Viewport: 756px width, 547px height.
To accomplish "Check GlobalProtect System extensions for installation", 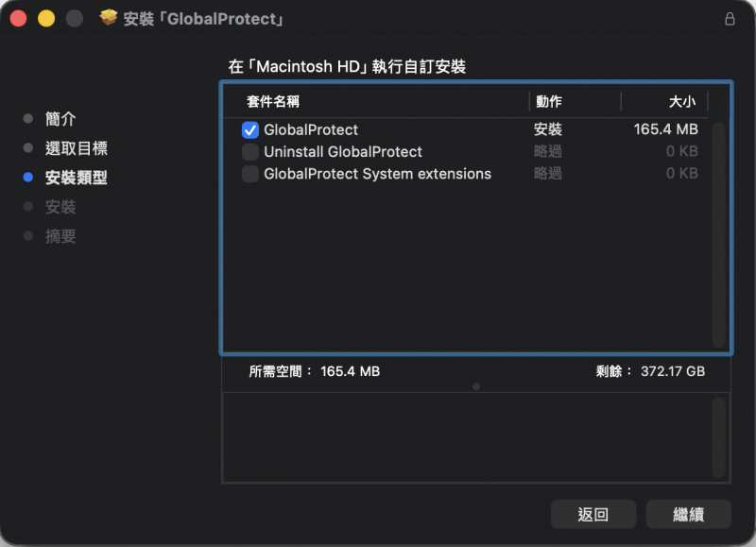I will click(x=250, y=174).
